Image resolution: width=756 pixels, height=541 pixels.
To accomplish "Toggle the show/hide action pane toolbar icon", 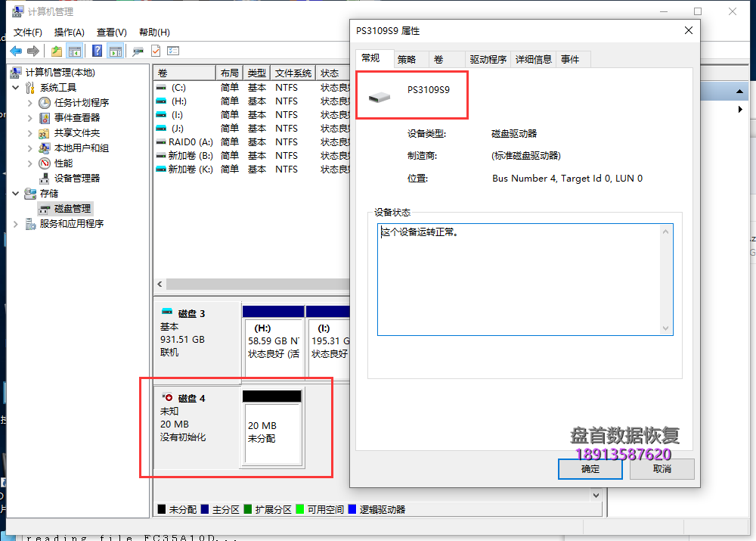I will (x=115, y=51).
